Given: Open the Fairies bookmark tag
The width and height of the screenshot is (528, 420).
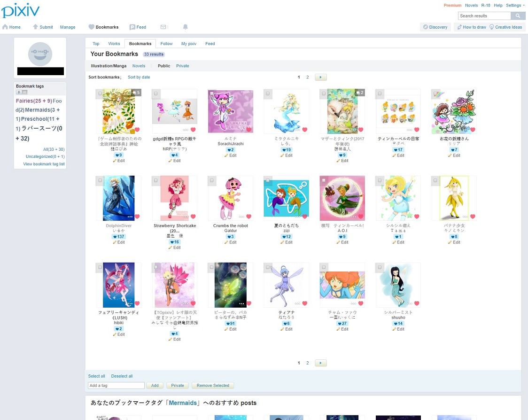Looking at the screenshot, I should (x=34, y=101).
